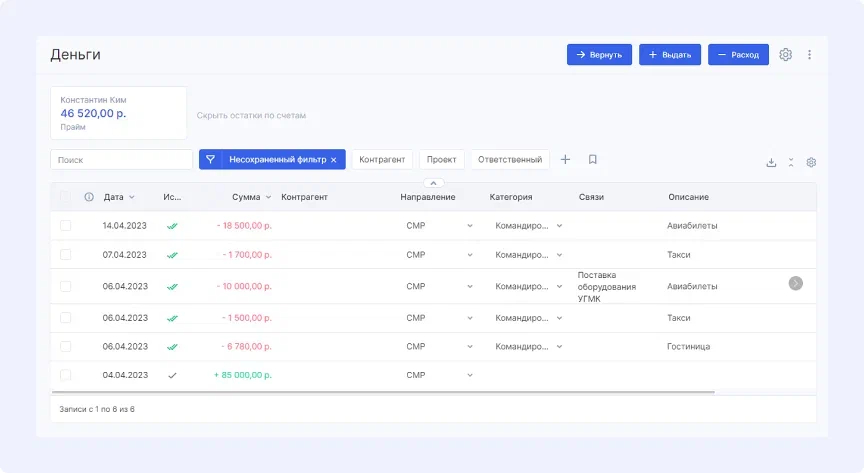Open Категория dropdown in 14.04.2023 row
This screenshot has width=864, height=473.
tap(559, 226)
